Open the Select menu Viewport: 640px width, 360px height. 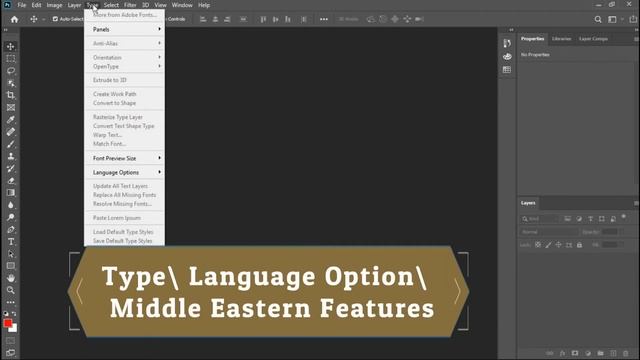click(x=111, y=5)
